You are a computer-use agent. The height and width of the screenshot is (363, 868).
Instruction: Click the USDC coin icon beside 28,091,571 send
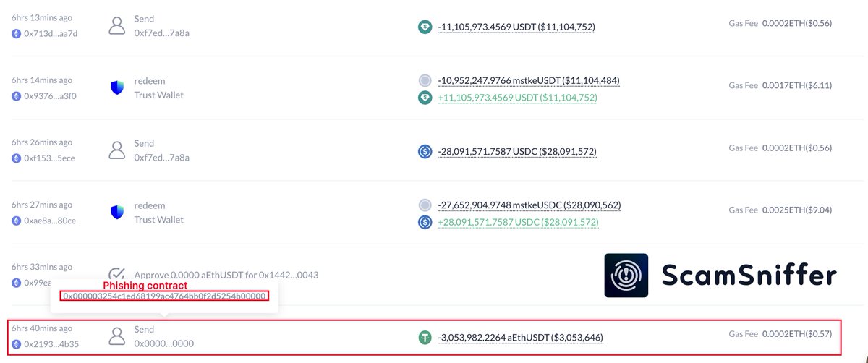(x=425, y=152)
